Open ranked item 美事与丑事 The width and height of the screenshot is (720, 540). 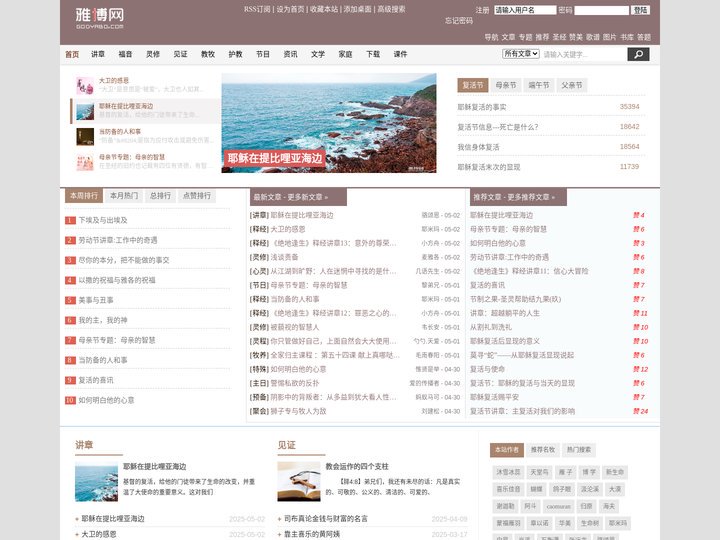96,300
